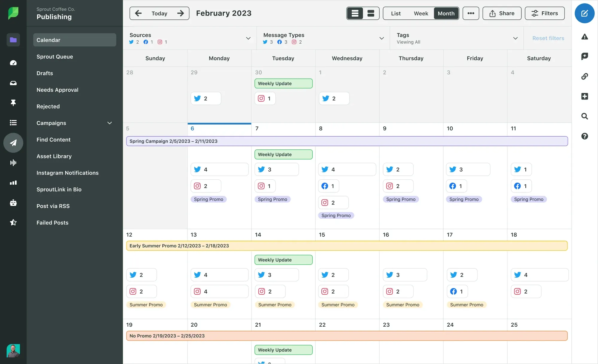Navigate to Asset Library
The height and width of the screenshot is (364, 598).
click(x=54, y=156)
